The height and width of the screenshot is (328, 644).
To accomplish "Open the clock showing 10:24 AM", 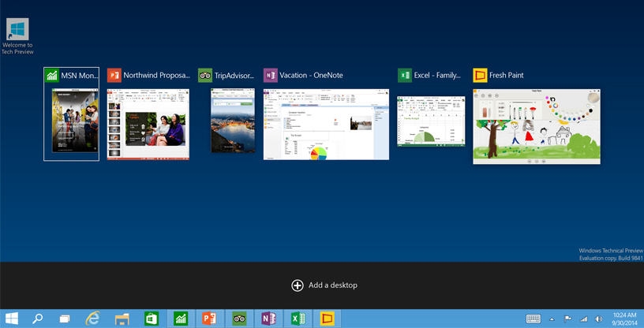I will coord(623,319).
